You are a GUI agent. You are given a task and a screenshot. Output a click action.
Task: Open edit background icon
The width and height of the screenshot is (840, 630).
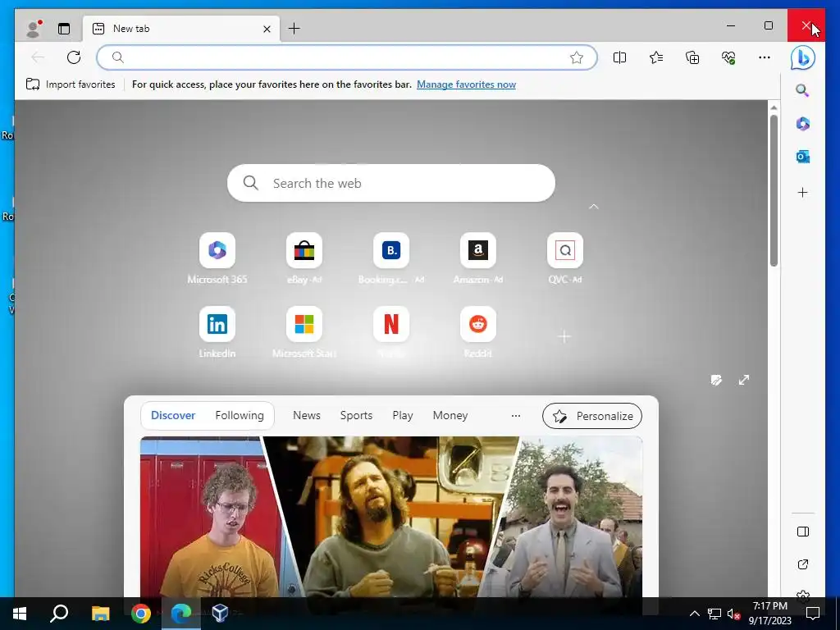715,381
